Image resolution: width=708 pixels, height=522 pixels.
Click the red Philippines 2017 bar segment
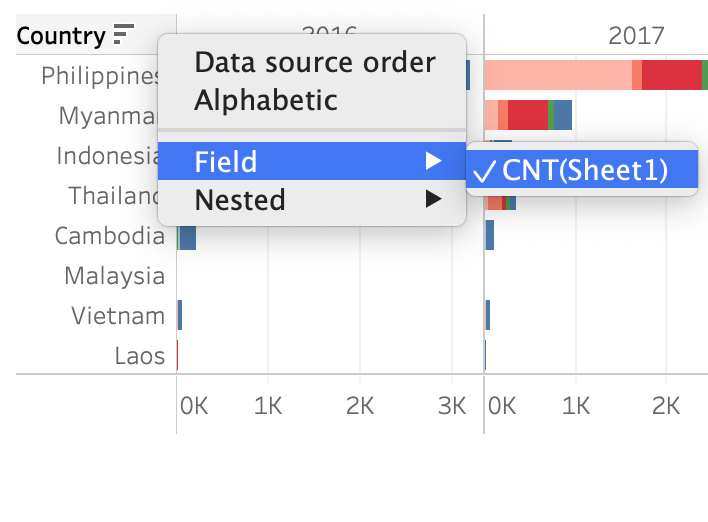click(671, 75)
